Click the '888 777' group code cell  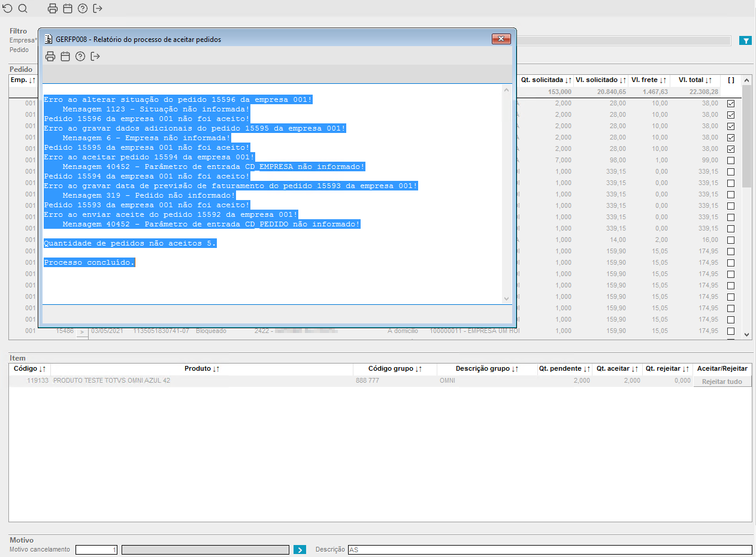[367, 381]
